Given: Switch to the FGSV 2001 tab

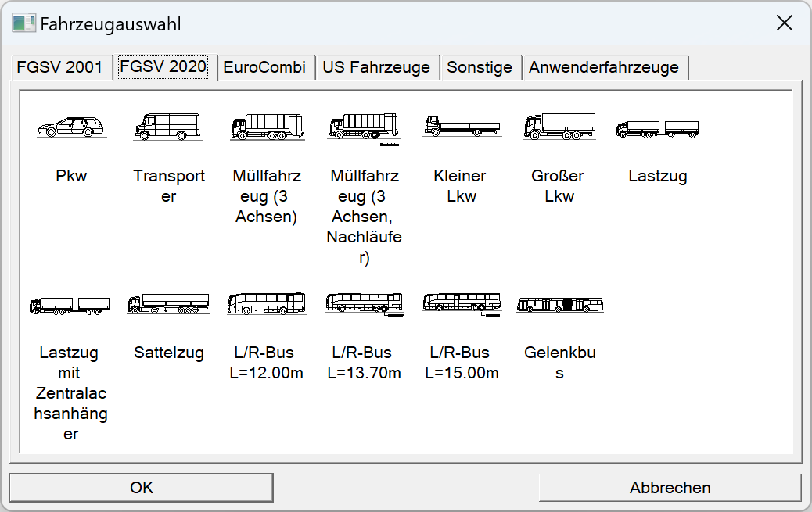Looking at the screenshot, I should click(60, 67).
